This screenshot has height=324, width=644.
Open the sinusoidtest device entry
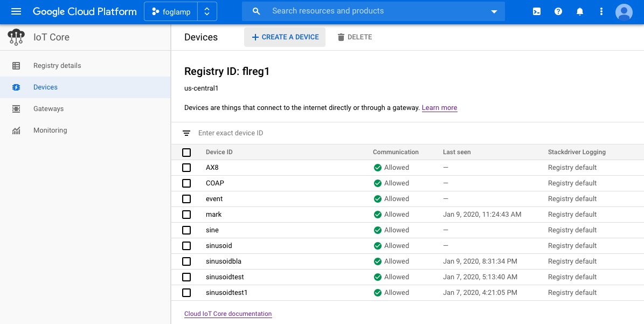tap(225, 277)
